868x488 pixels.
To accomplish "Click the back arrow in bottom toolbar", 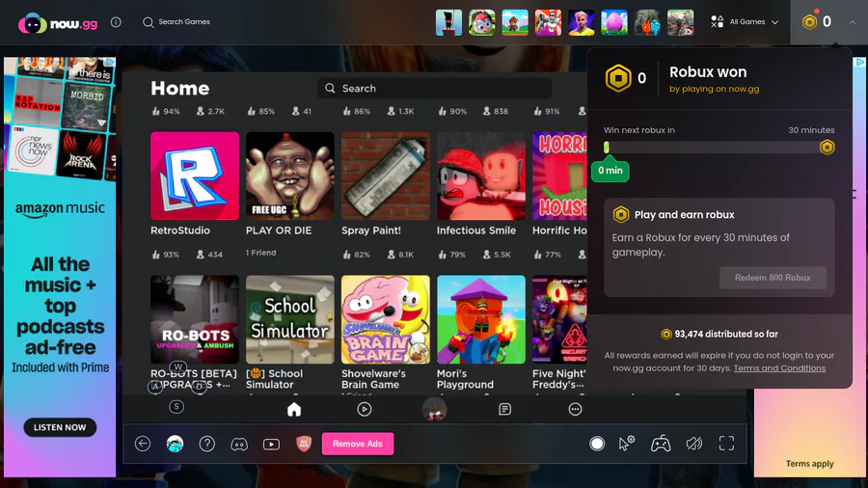I will (x=143, y=444).
